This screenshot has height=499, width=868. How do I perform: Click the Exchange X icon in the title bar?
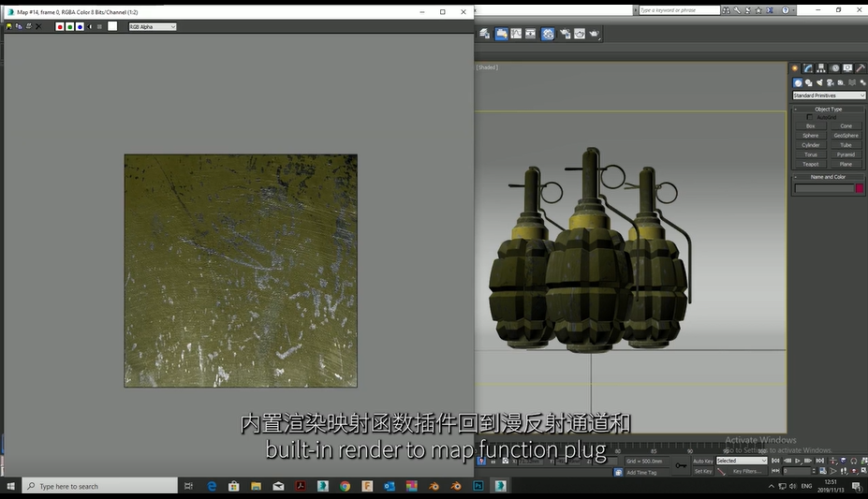click(770, 10)
